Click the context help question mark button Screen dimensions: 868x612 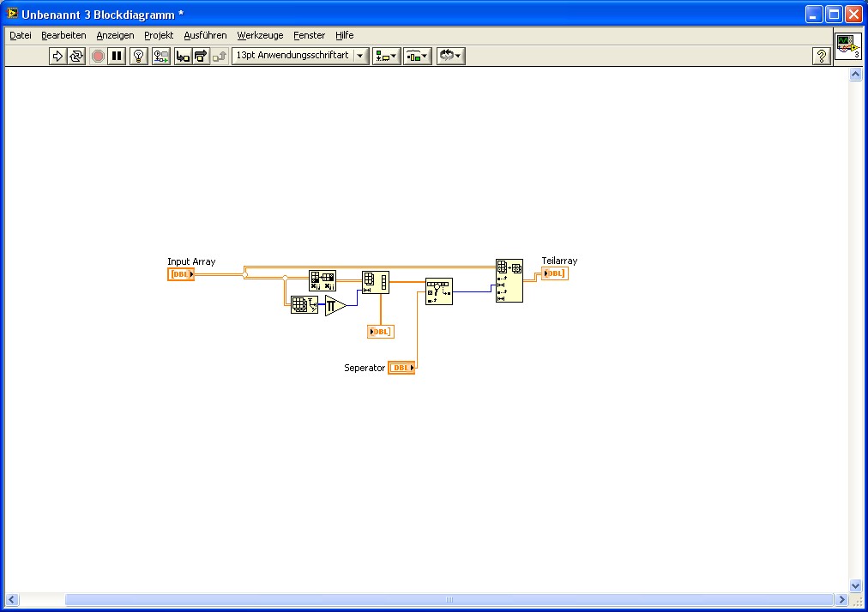click(822, 56)
